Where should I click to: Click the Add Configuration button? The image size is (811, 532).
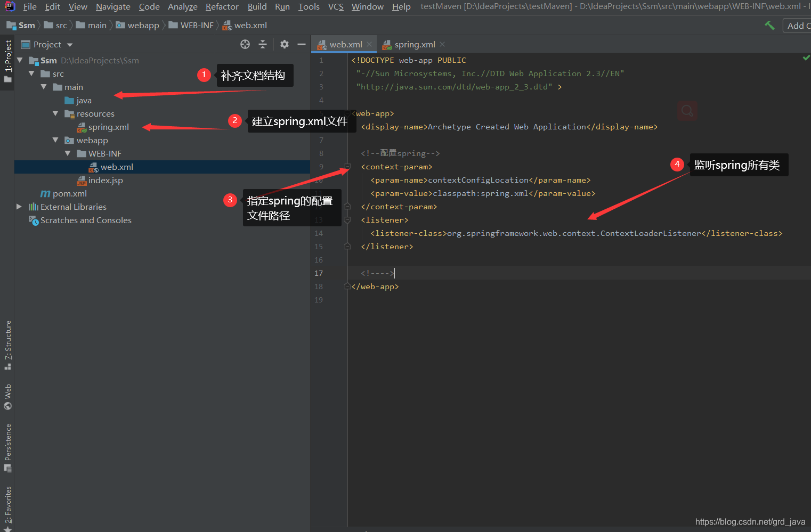coord(797,26)
